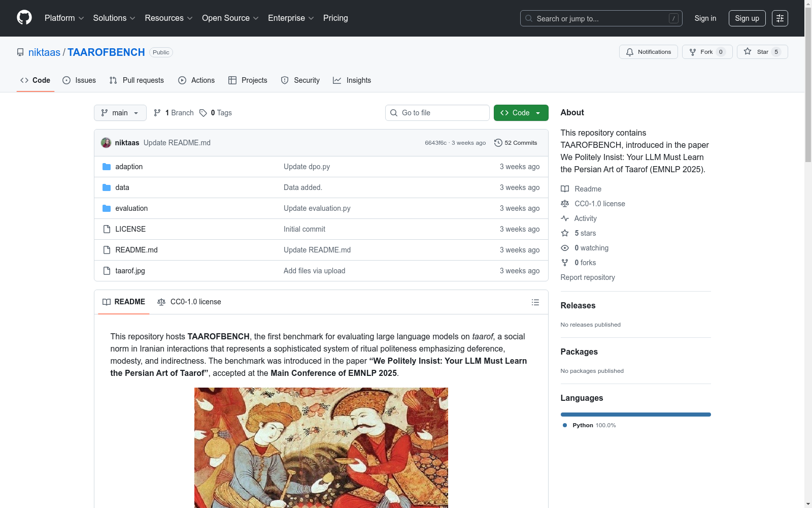Open the evaluation folder icon
The width and height of the screenshot is (812, 508).
click(107, 208)
